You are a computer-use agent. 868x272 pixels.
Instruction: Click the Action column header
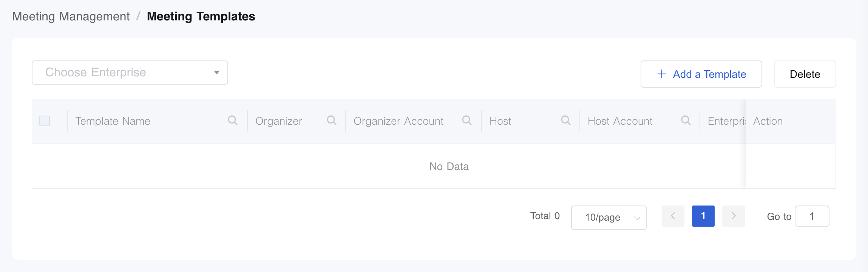768,121
